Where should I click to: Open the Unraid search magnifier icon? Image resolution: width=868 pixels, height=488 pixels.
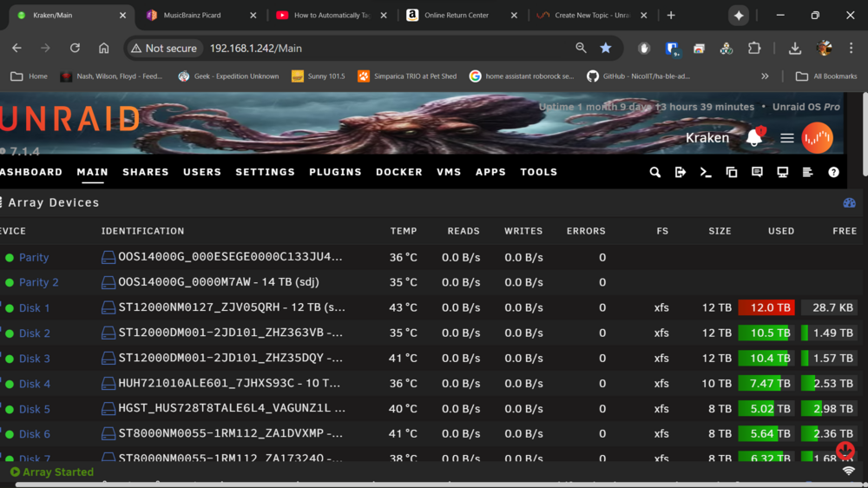pyautogui.click(x=654, y=172)
